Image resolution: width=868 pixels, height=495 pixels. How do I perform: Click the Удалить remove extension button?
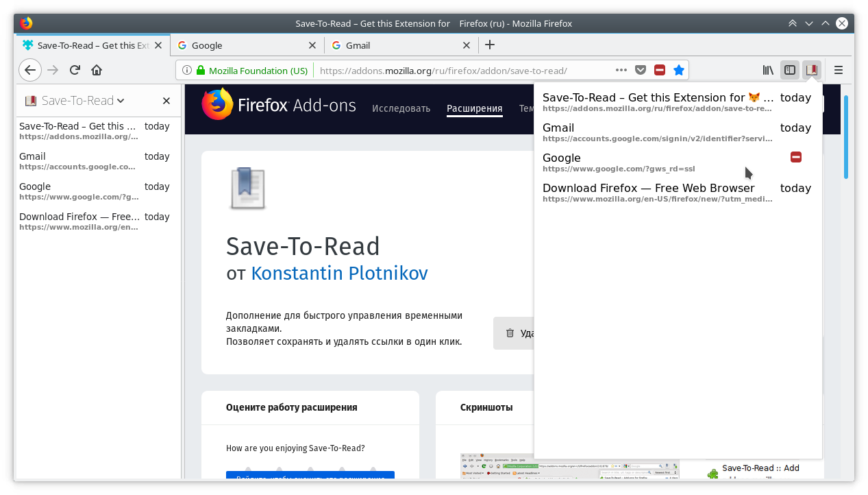514,333
